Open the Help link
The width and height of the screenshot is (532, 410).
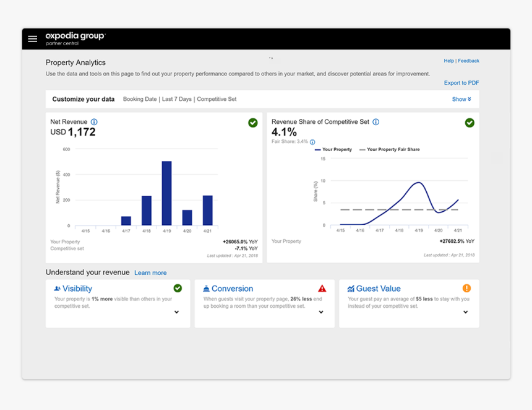448,61
